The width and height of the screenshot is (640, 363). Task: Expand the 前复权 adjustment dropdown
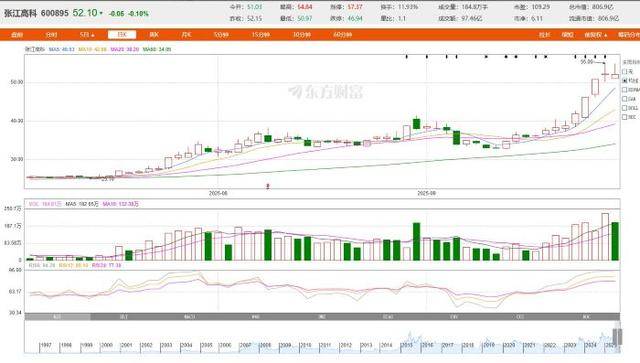coord(596,35)
